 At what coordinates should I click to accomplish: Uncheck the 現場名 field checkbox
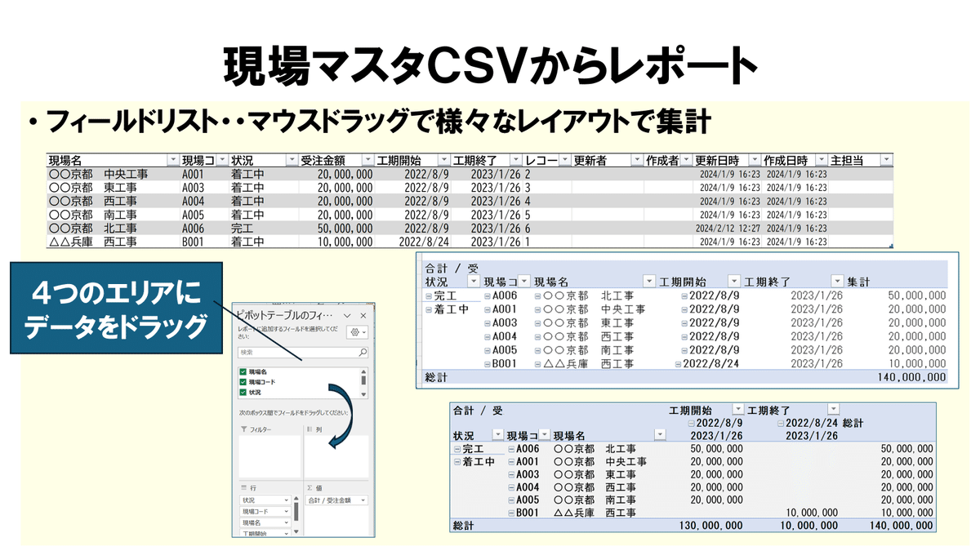[243, 371]
